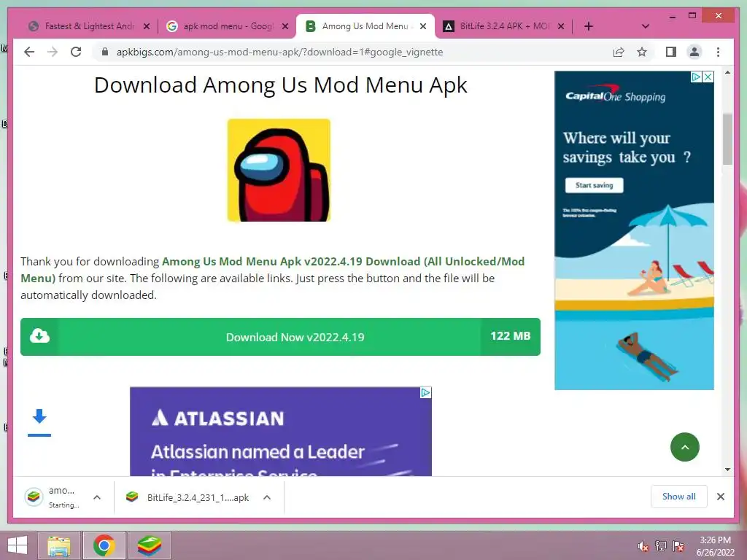
Task: Go back with the browser back arrow
Action: (x=29, y=52)
